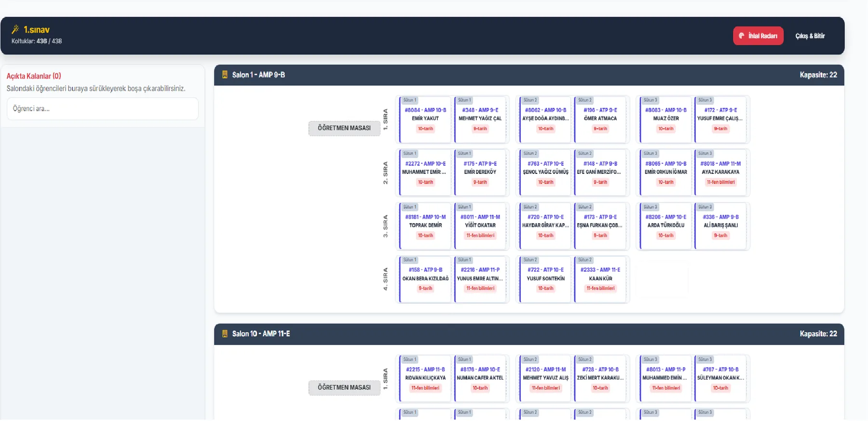Click ÖĞRETMEN MASASI in Salon 1
This screenshot has height=421, width=868.
(344, 128)
